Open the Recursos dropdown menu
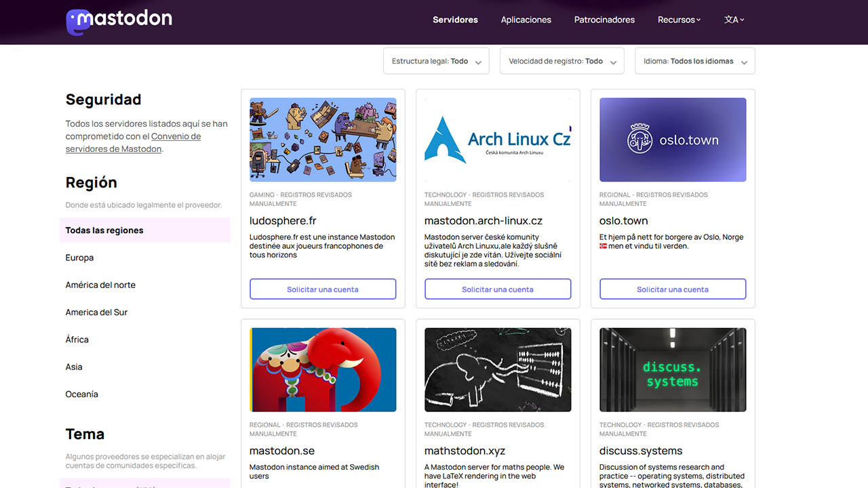868x488 pixels. [x=679, y=20]
